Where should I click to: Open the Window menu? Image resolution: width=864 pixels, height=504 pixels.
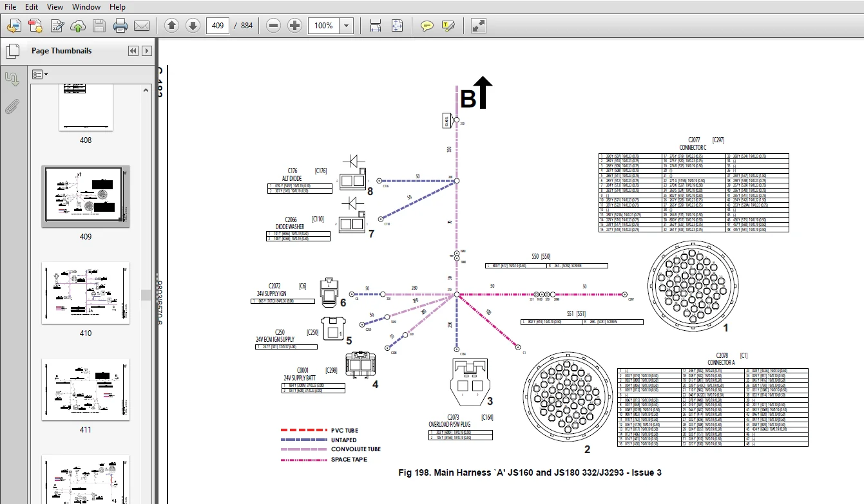coord(86,7)
